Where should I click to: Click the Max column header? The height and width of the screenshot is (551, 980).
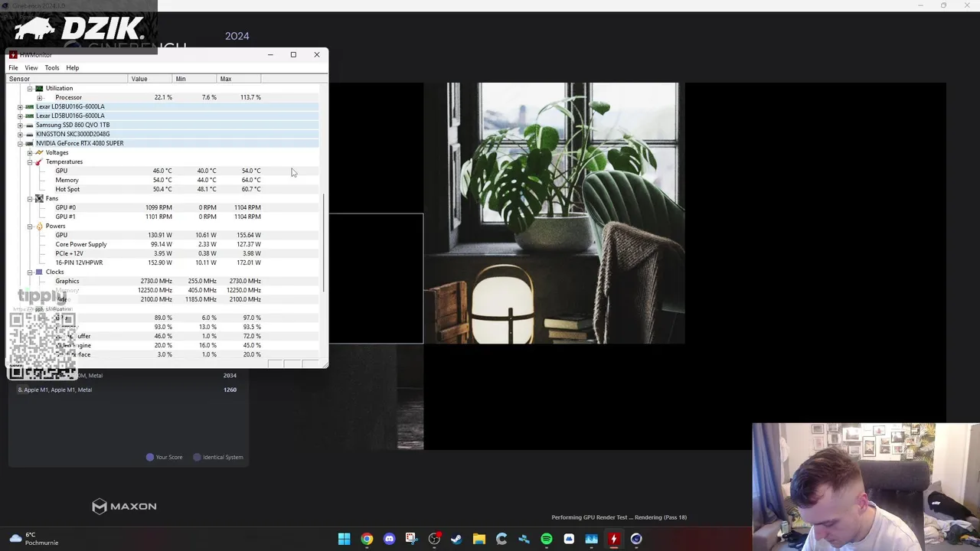pyautogui.click(x=239, y=79)
